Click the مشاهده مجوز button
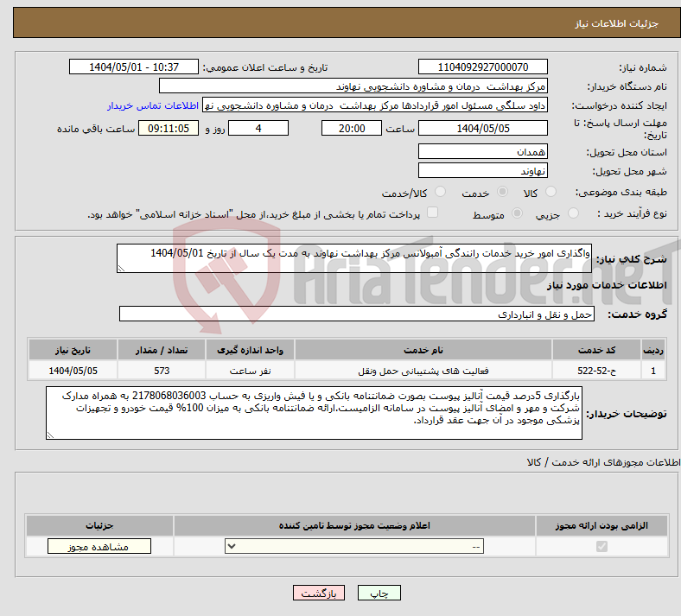The width and height of the screenshot is (681, 616). tap(99, 547)
